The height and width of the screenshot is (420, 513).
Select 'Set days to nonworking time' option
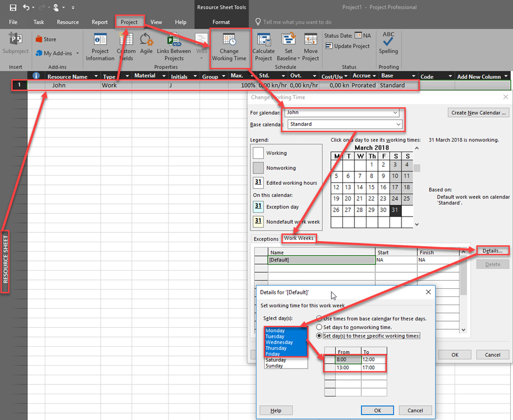pyautogui.click(x=319, y=327)
